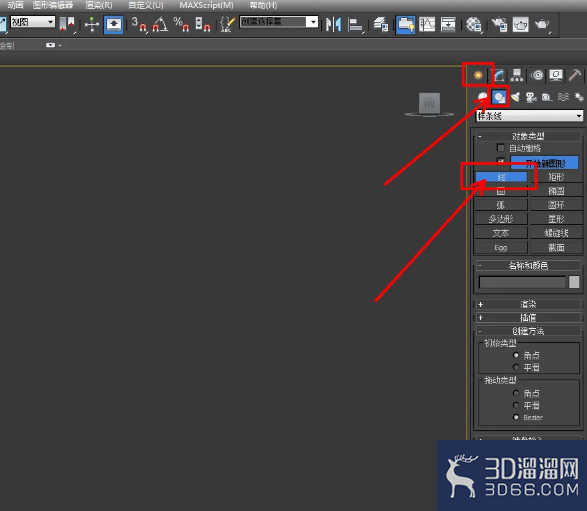Open the Hierarchy command panel tab

point(517,75)
